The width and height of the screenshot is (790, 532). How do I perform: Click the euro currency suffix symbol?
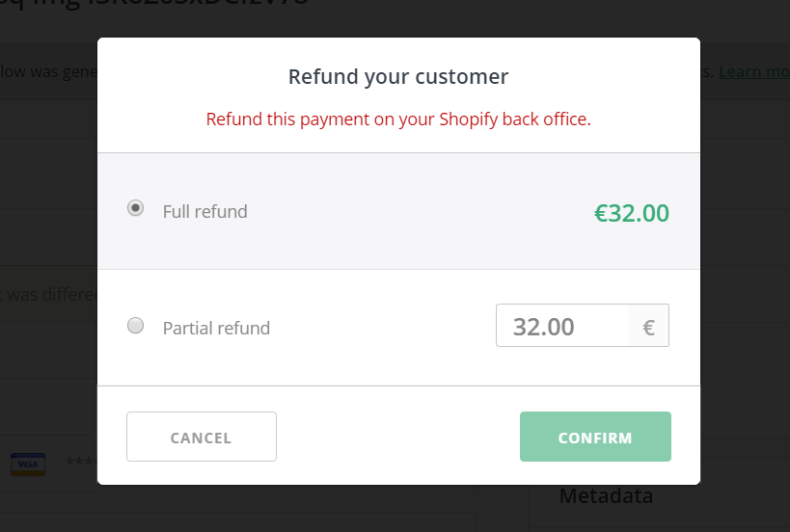point(648,328)
